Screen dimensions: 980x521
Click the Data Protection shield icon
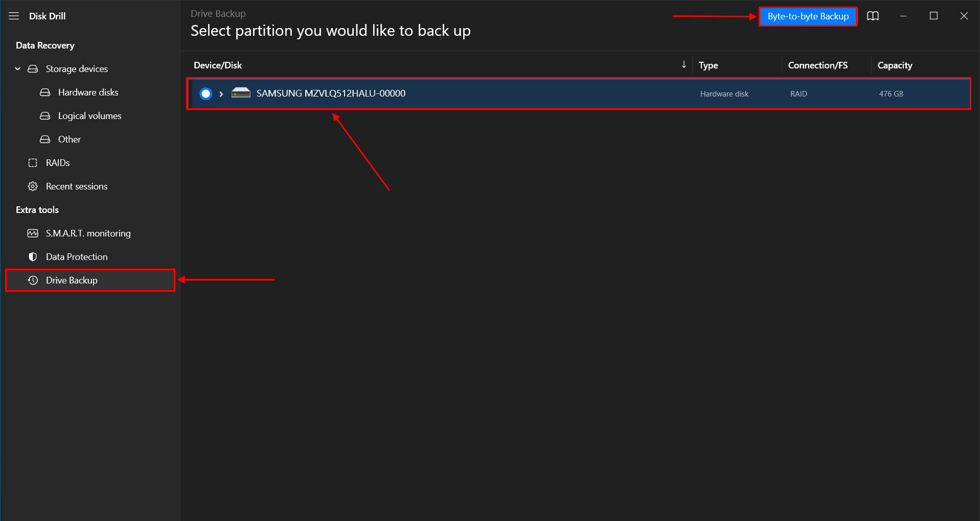[33, 256]
